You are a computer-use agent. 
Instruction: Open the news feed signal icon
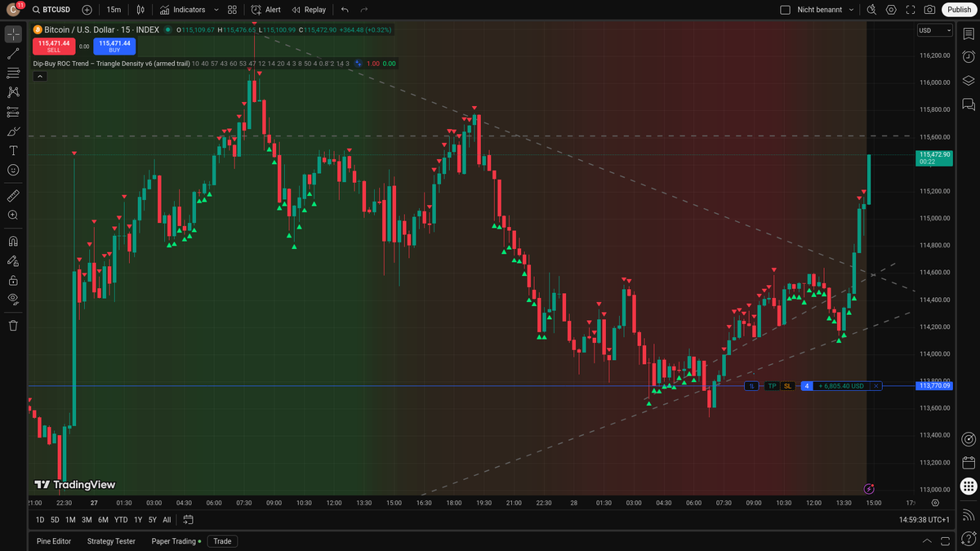969,515
